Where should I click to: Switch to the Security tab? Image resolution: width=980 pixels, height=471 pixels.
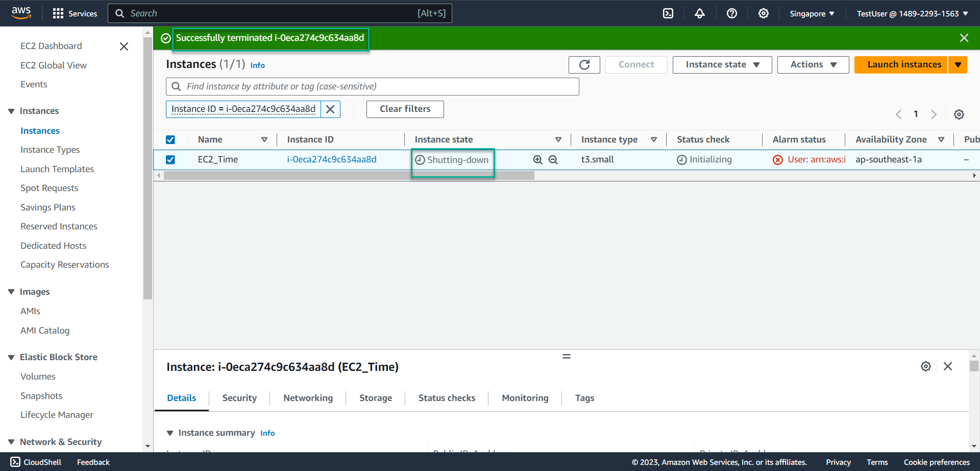[x=239, y=398]
